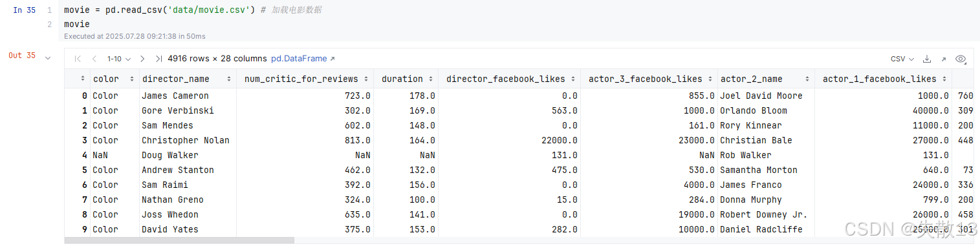Select the num_critic_for_reviews column header
Image resolution: width=980 pixels, height=246 pixels.
click(x=301, y=79)
